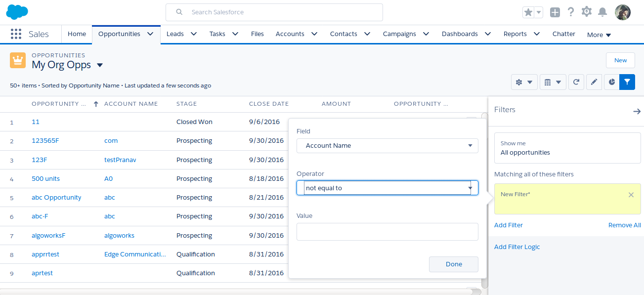Open the My Org Opps list view picker

(100, 65)
